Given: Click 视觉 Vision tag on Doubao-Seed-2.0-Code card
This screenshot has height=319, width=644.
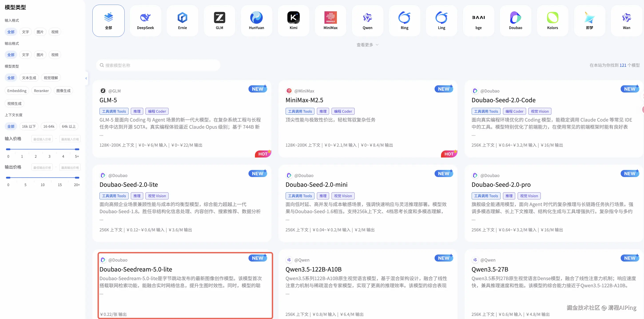Looking at the screenshot, I should click(x=540, y=111).
